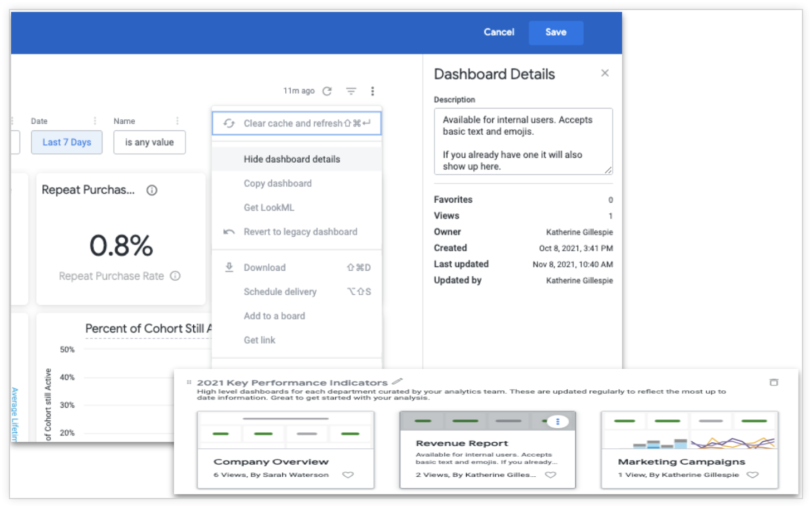The height and width of the screenshot is (508, 812).
Task: Favorite the Revenue Report dashboard
Action: tap(550, 475)
